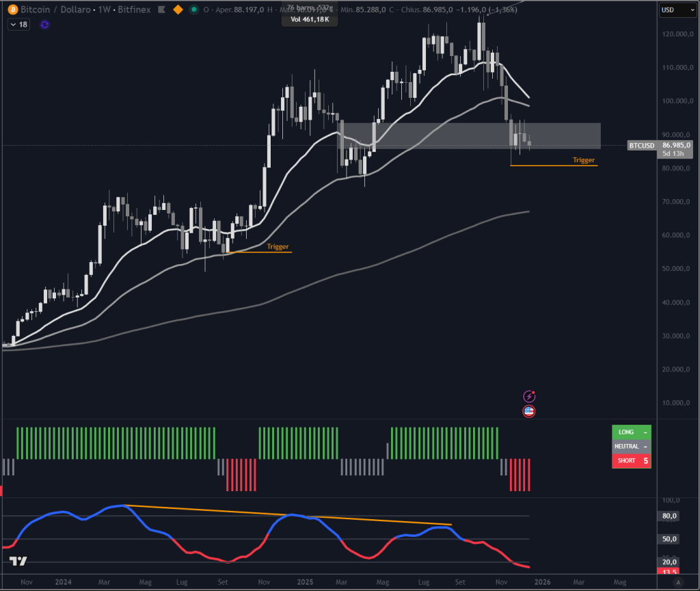This screenshot has width=700, height=591.
Task: Open the purple lightning bolt events icon
Action: [x=529, y=395]
